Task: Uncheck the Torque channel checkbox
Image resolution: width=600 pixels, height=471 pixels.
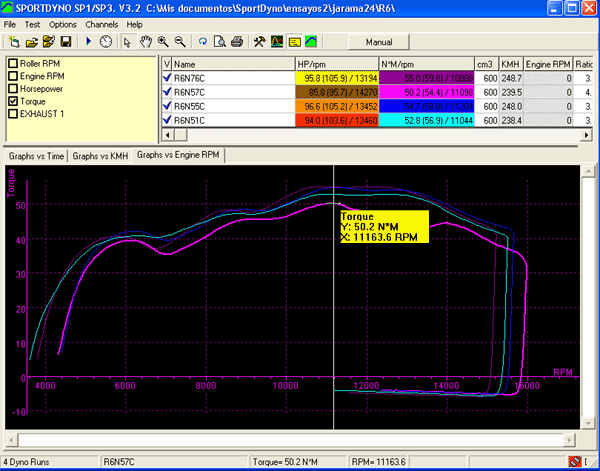Action: [x=13, y=101]
